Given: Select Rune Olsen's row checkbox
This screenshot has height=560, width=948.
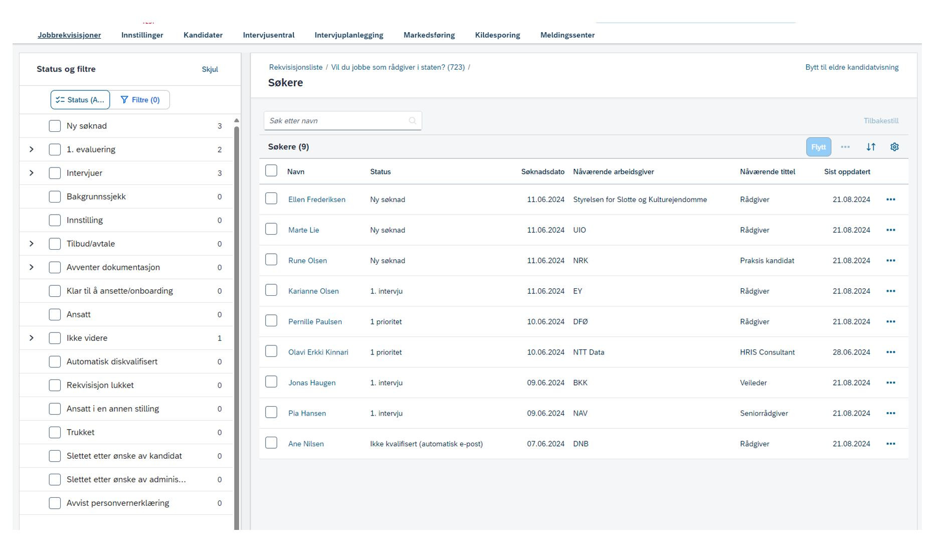Looking at the screenshot, I should tap(271, 260).
